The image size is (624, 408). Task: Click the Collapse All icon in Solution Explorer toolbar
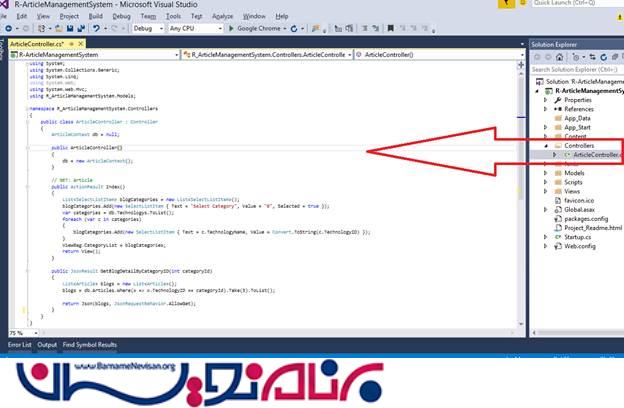tap(615, 57)
